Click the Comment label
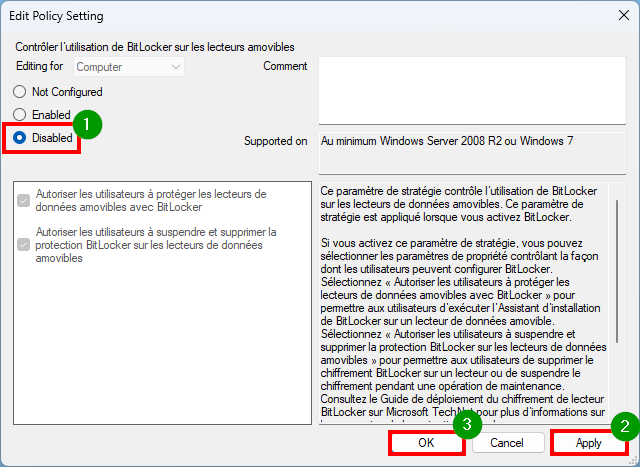Screen dimensions: 640x467 click(285, 66)
